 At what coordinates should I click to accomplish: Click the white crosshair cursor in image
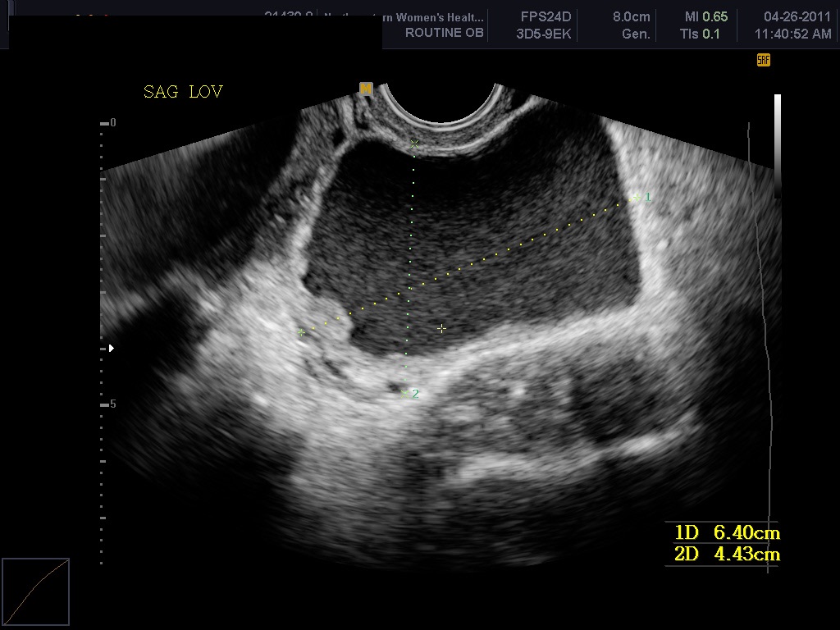tap(441, 328)
